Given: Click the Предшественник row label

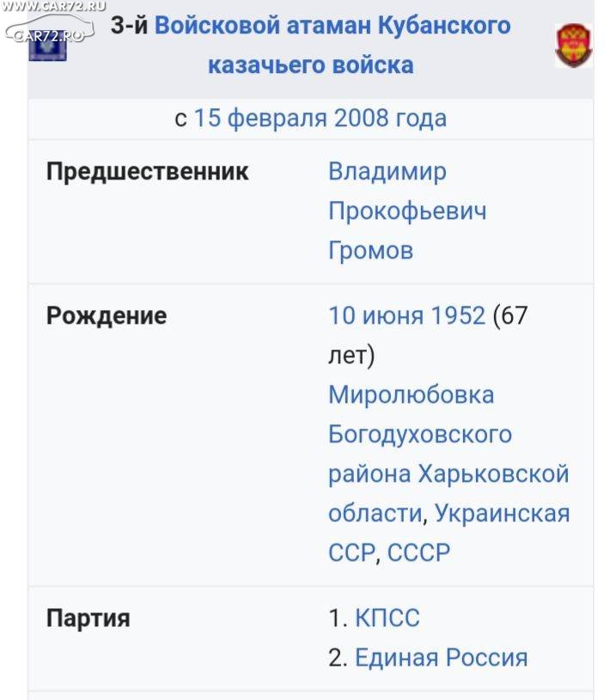Looking at the screenshot, I should (x=148, y=172).
